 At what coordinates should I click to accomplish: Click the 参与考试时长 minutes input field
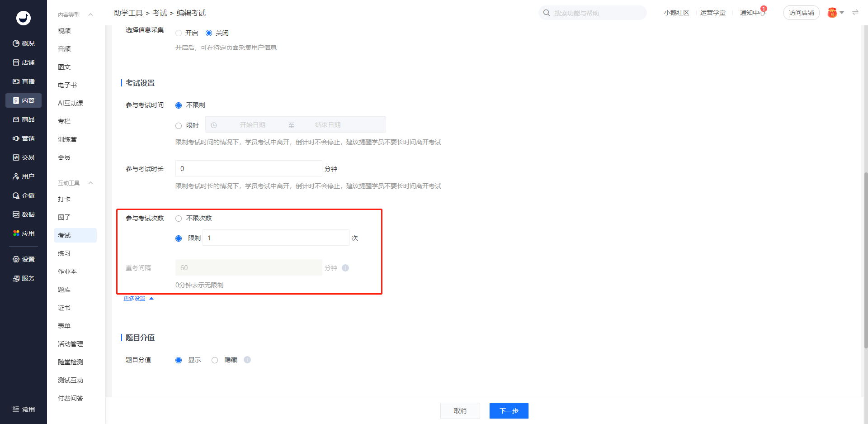[249, 169]
